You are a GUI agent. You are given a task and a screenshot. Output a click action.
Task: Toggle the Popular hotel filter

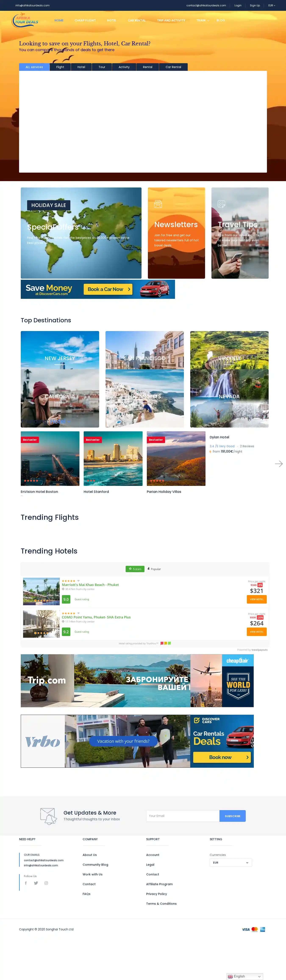pyautogui.click(x=154, y=569)
